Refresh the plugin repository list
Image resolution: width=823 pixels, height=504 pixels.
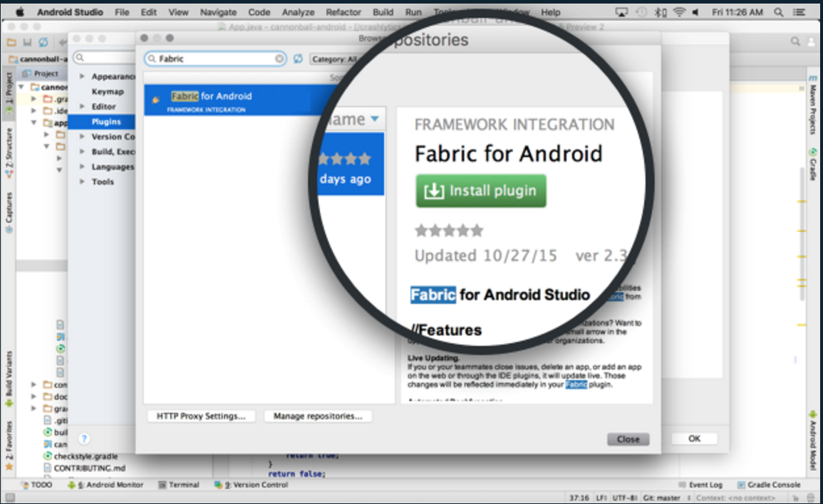tap(298, 59)
